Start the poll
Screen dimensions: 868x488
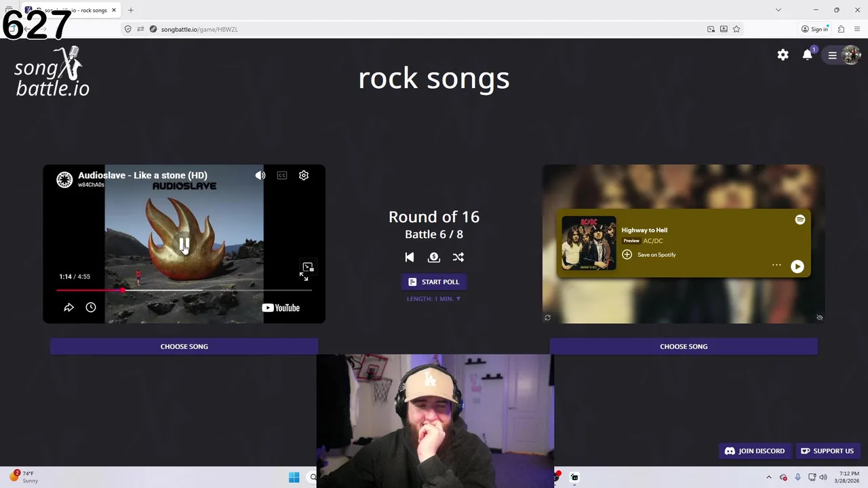[434, 282]
